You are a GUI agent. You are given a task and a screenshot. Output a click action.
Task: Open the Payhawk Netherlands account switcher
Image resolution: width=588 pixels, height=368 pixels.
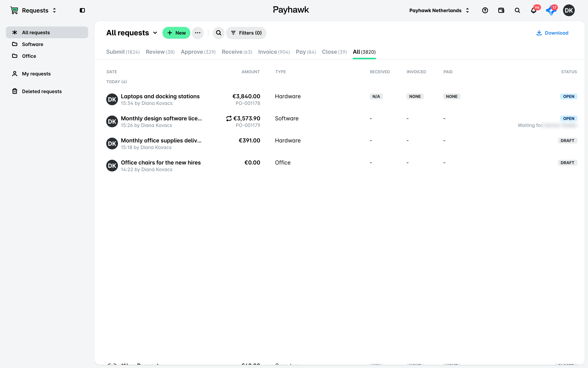pyautogui.click(x=439, y=10)
